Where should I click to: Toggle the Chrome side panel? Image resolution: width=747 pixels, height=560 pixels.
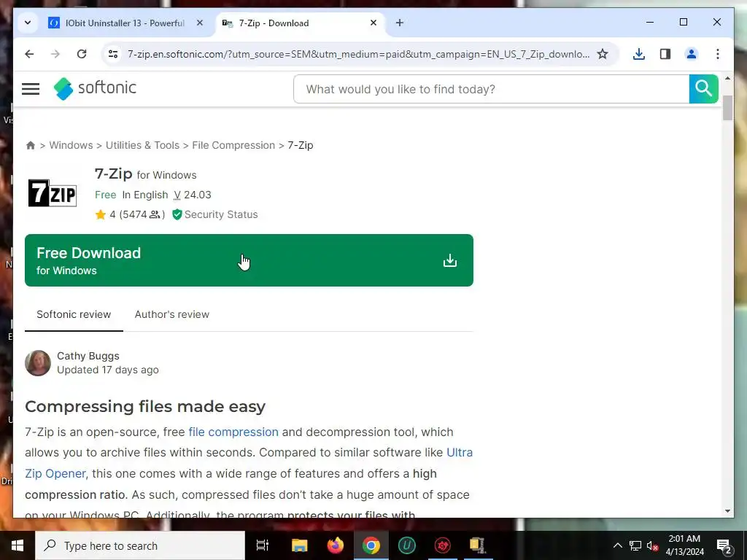[665, 54]
